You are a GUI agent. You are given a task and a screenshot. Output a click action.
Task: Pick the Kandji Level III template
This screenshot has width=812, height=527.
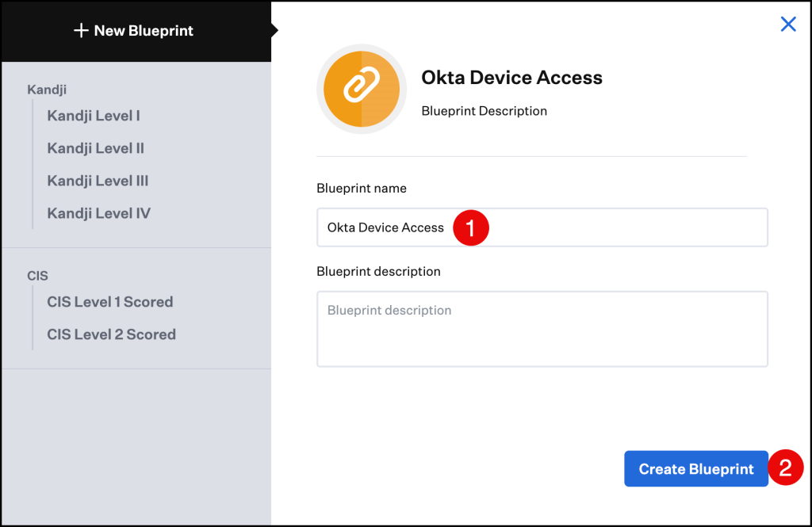coord(98,181)
